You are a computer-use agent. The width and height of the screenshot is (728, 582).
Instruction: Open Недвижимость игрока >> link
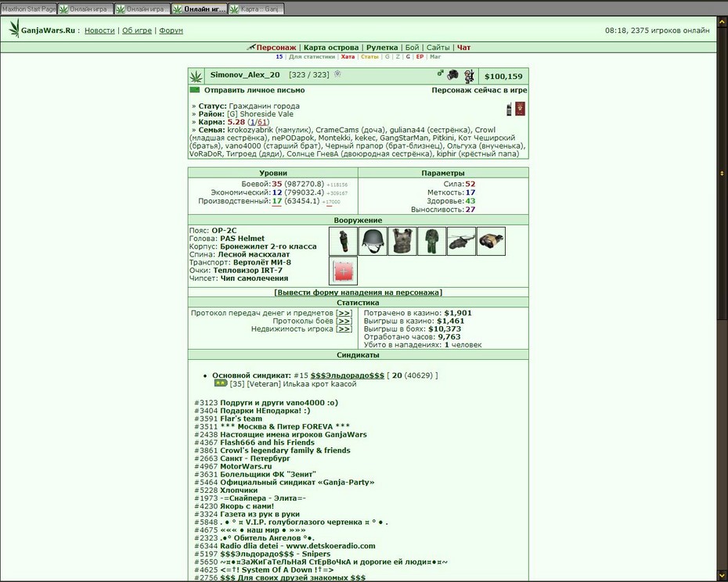(x=344, y=329)
